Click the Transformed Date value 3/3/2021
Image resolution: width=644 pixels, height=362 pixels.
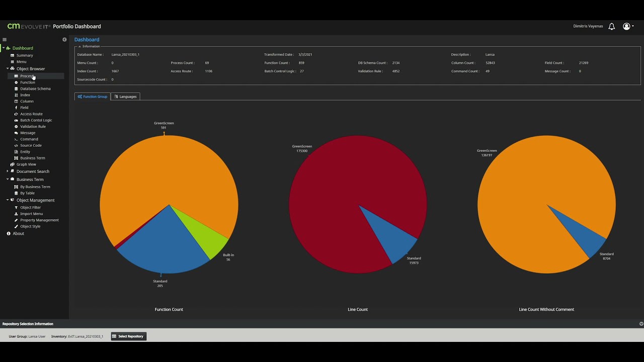coord(305,54)
